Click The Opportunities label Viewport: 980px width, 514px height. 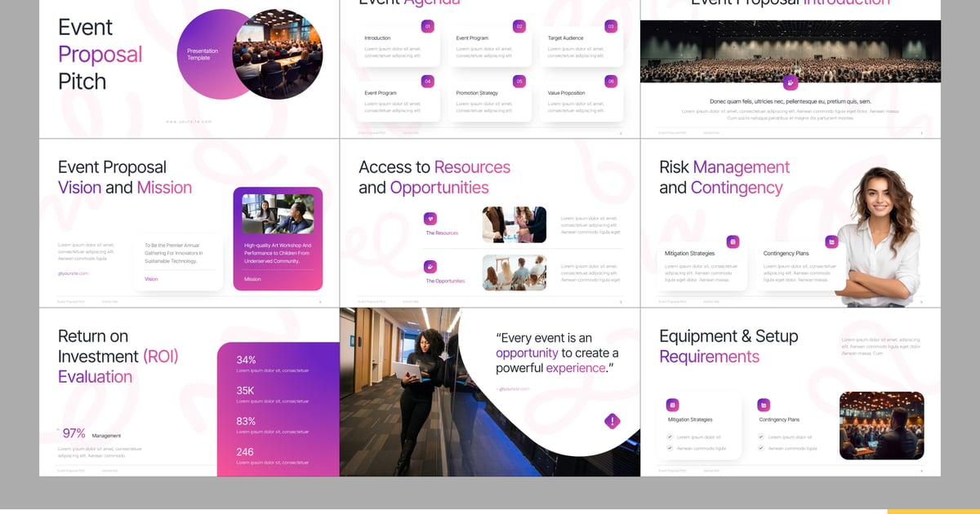coord(445,281)
